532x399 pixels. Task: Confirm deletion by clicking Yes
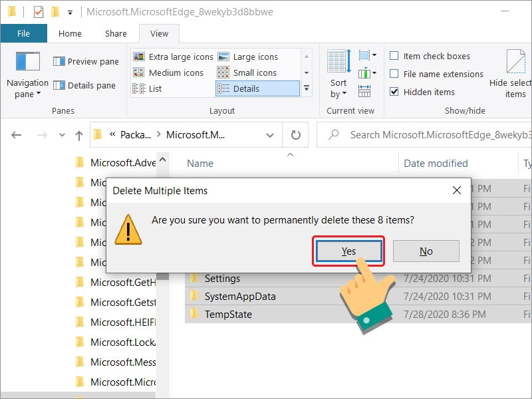[348, 251]
